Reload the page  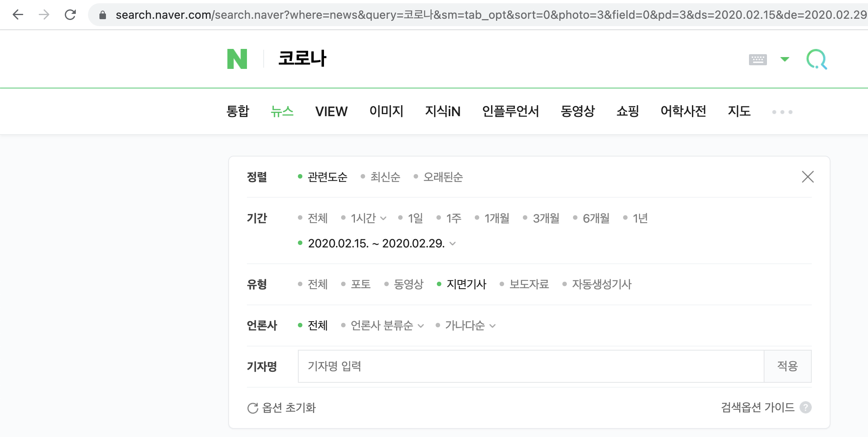point(70,15)
